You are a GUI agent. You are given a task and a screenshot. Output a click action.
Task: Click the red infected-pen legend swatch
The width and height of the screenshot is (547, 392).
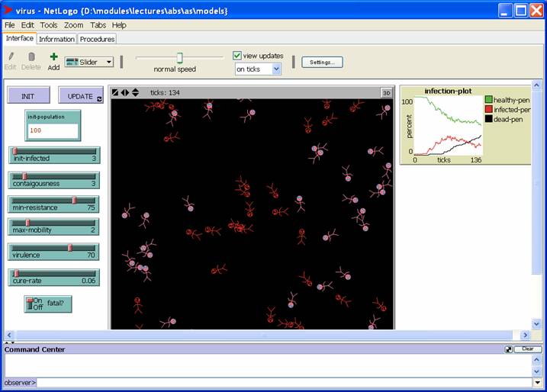(488, 109)
